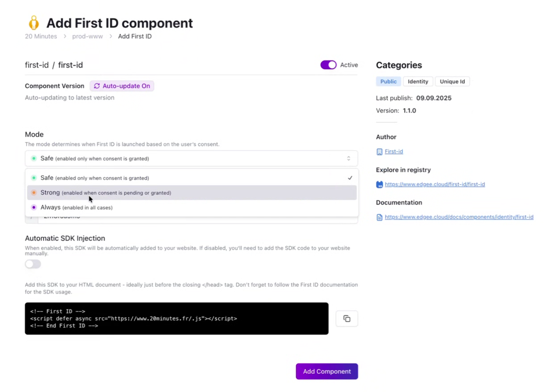Open the First-id author link
The image size is (554, 392).
coord(394,151)
